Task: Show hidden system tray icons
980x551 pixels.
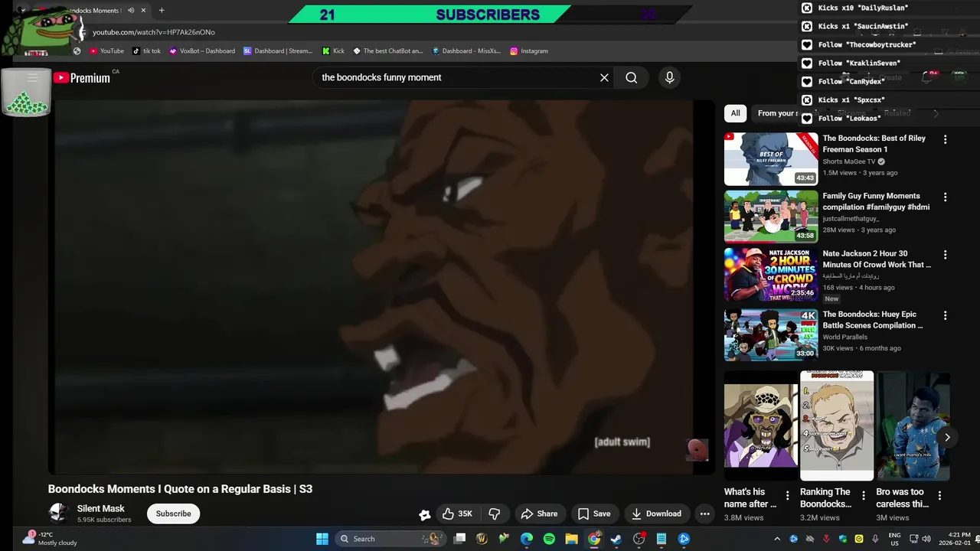Action: click(x=777, y=539)
